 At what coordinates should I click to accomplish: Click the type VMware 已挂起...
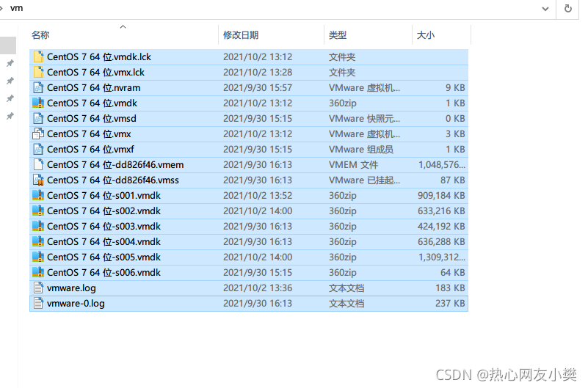click(365, 180)
